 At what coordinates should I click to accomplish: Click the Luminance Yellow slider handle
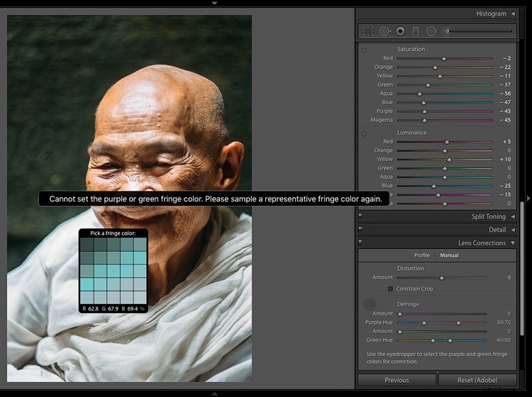pyautogui.click(x=449, y=160)
